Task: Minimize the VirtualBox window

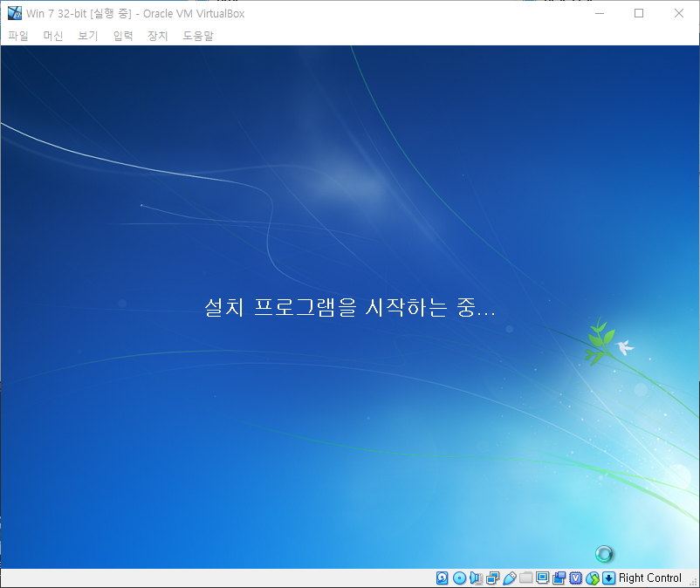Action: click(600, 13)
